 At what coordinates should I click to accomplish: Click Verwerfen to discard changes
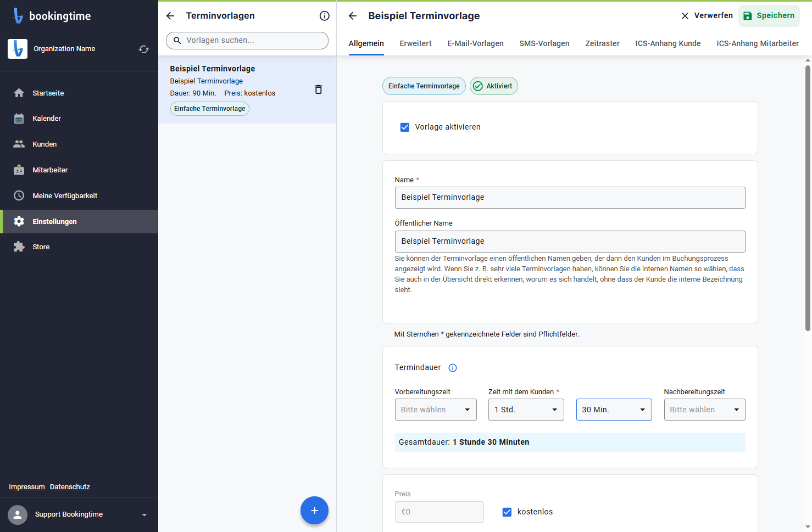707,16
